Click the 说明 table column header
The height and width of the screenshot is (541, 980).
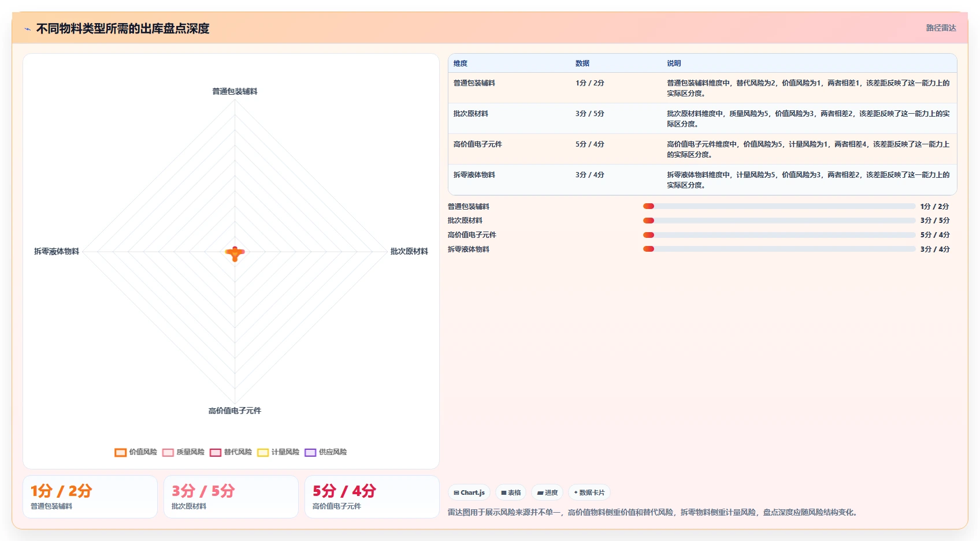(x=674, y=64)
